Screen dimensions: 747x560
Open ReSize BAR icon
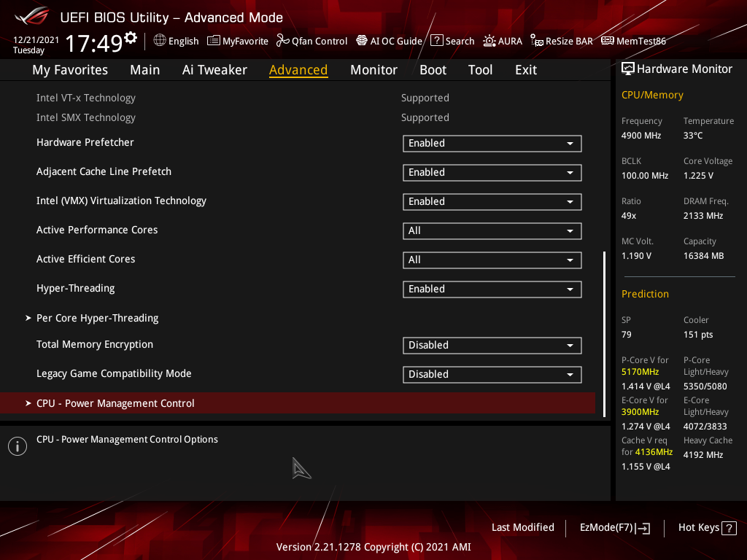[537, 41]
